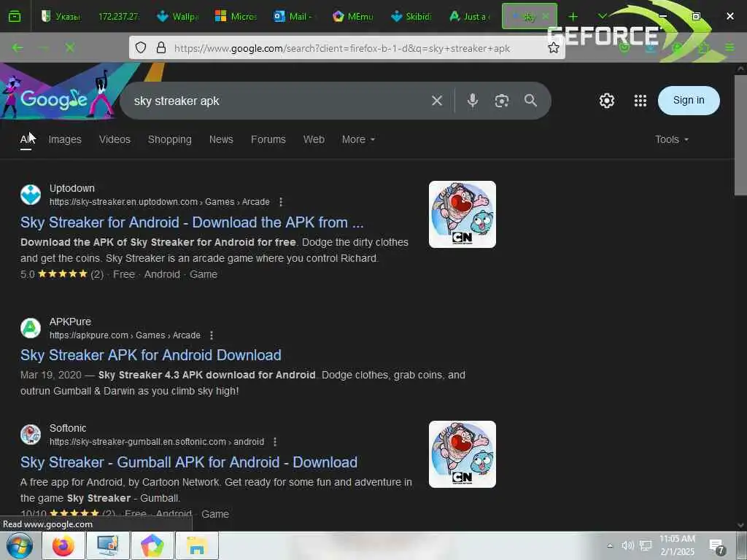Screen dimensions: 747x560
Task: Select the All search tab
Action: [26, 139]
